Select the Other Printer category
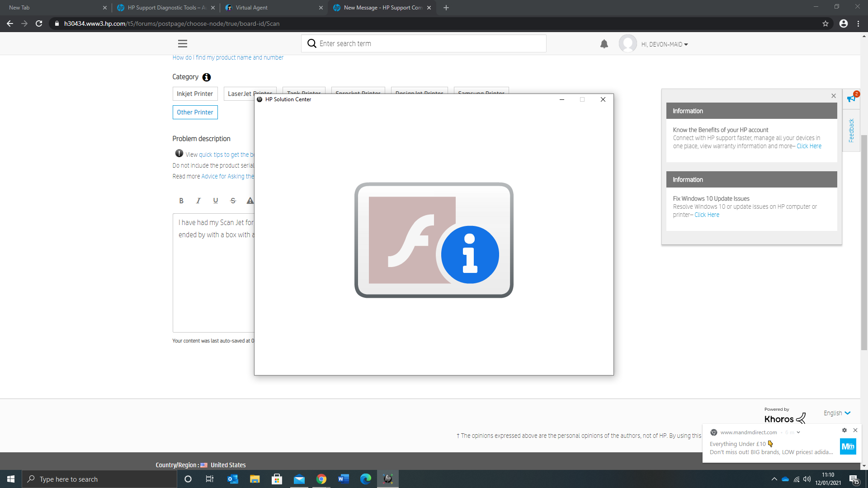The width and height of the screenshot is (868, 488). (195, 112)
